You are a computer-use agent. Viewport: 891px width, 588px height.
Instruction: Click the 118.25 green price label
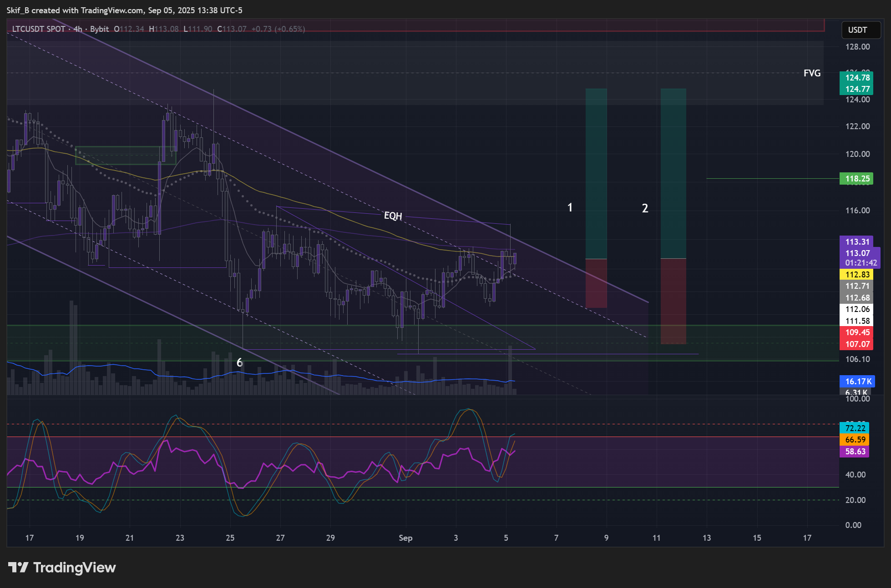tap(856, 179)
